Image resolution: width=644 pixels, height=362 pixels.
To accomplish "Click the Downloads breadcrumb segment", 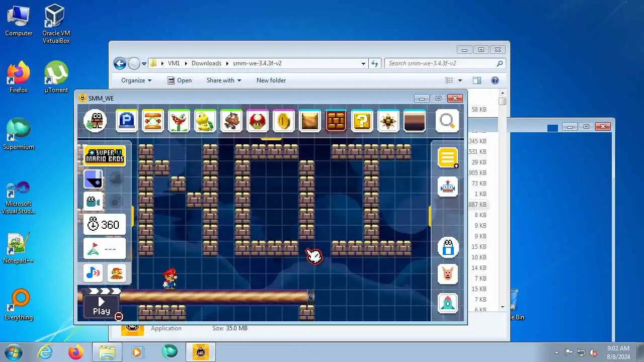I will (x=206, y=63).
